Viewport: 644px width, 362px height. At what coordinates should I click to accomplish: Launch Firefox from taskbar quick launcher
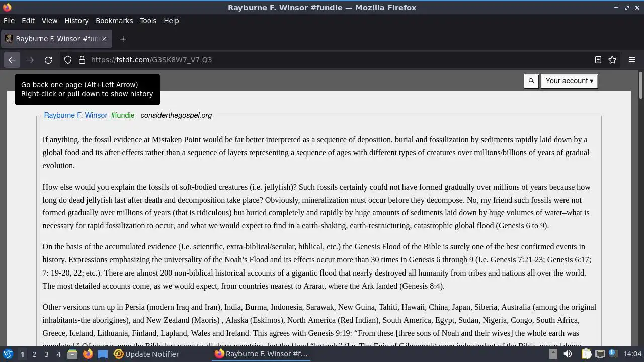(88, 354)
